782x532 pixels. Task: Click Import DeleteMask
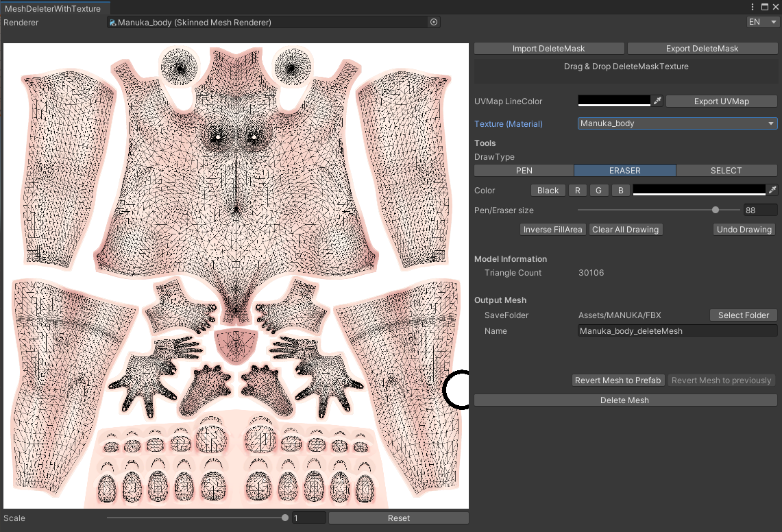pos(548,48)
